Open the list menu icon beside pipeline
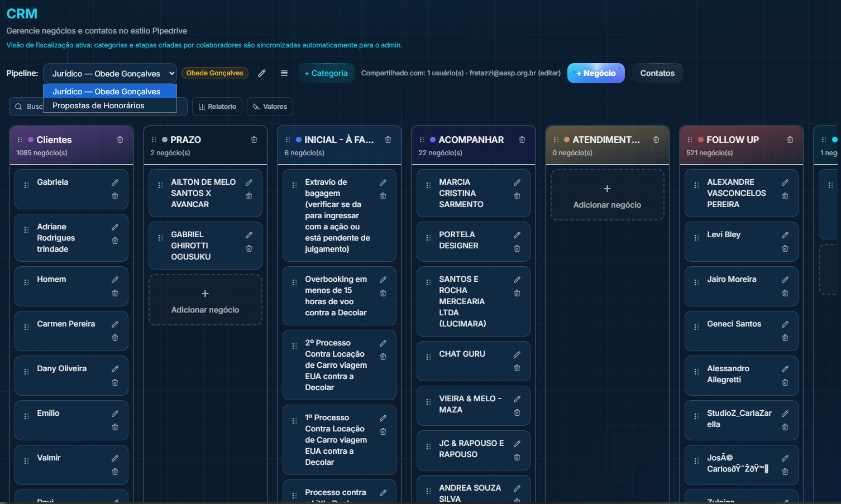The width and height of the screenshot is (841, 504). coord(284,73)
